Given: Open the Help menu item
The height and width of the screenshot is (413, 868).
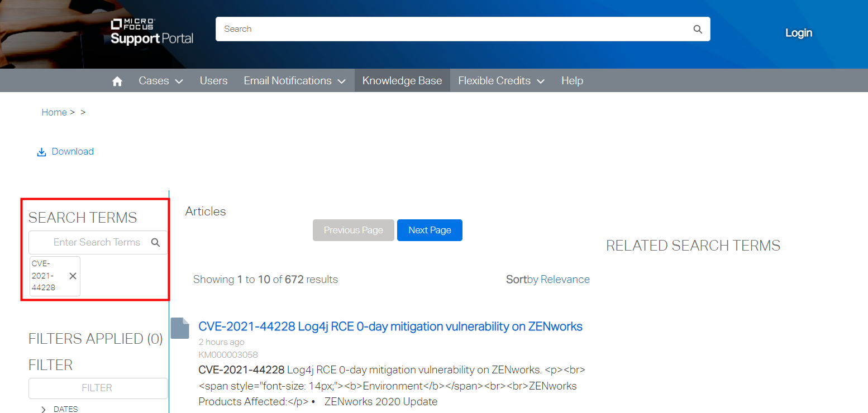Looking at the screenshot, I should point(572,81).
